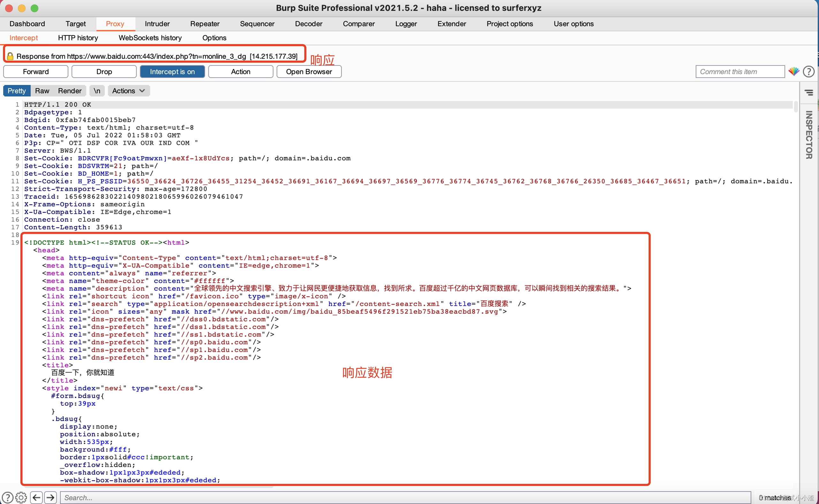Switch to the Raw view
Screen dimensions: 819x504
[42, 91]
